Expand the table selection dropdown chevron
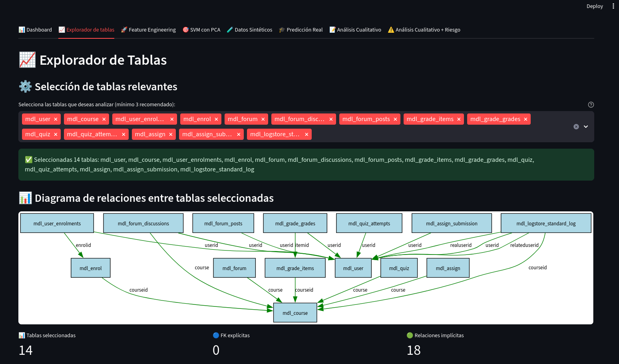The image size is (619, 364). tap(586, 126)
